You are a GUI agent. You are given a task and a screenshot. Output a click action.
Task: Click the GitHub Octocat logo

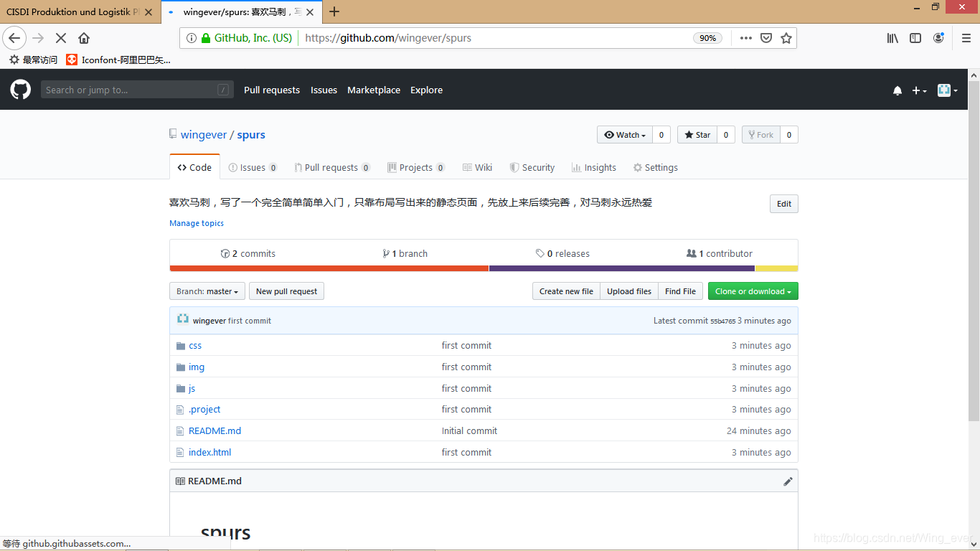tap(21, 90)
